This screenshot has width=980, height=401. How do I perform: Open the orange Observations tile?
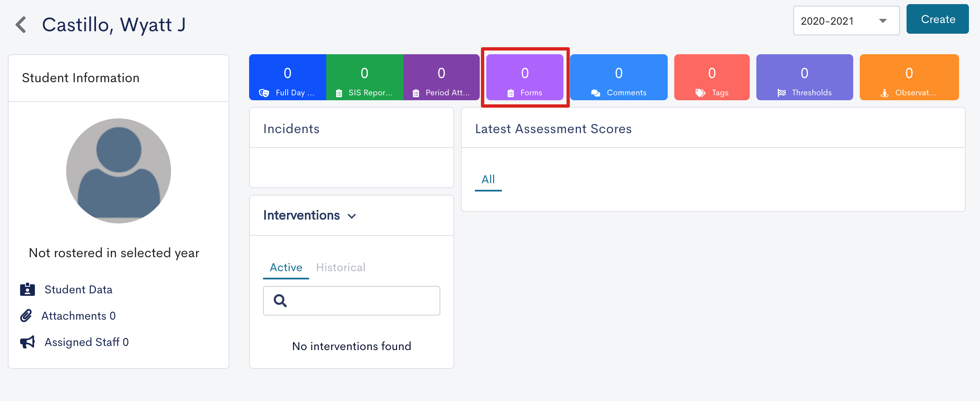909,77
